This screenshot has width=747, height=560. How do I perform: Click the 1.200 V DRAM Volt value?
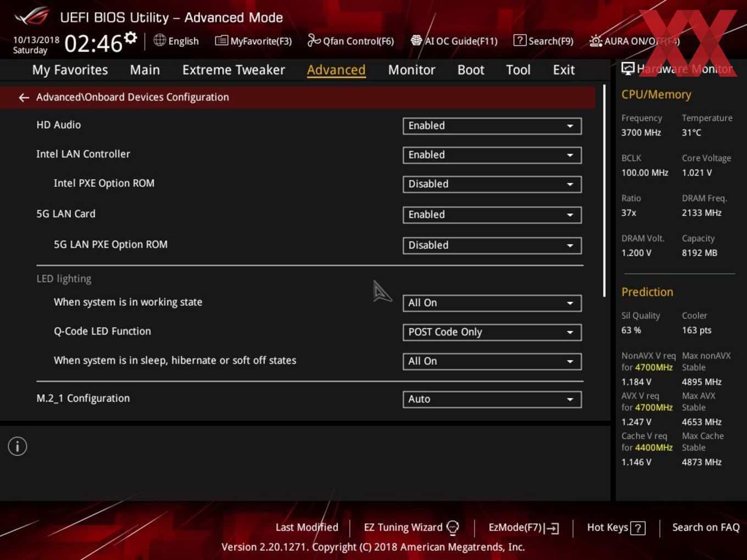coord(636,253)
